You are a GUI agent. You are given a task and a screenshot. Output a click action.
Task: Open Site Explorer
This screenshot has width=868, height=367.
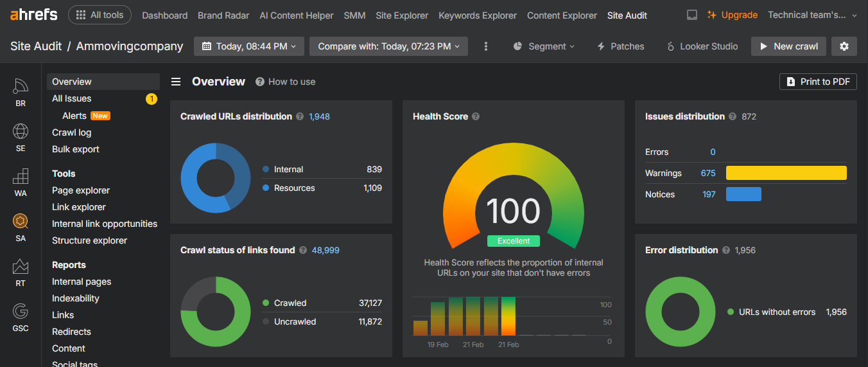[x=402, y=15]
